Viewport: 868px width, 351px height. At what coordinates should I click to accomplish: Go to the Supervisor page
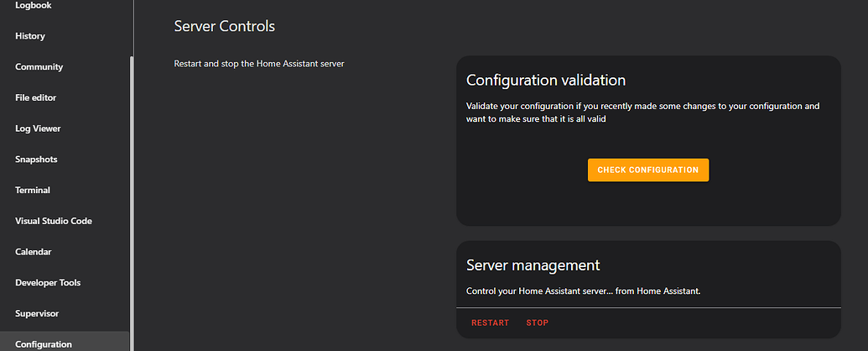[x=37, y=313]
